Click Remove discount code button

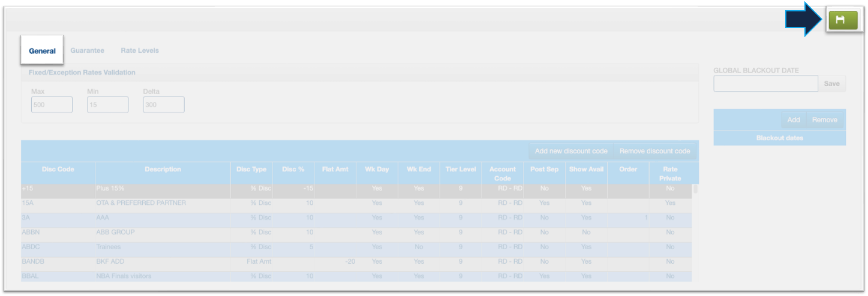tap(654, 151)
